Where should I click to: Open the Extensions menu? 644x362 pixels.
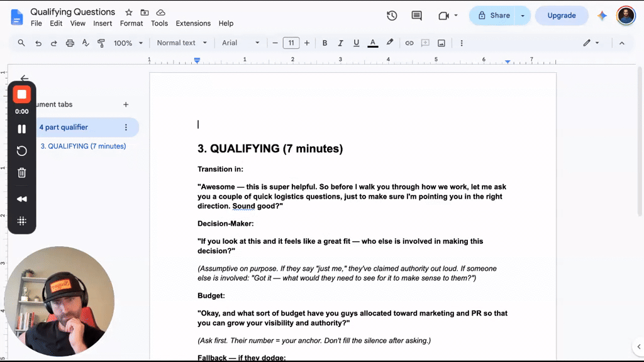click(x=193, y=23)
